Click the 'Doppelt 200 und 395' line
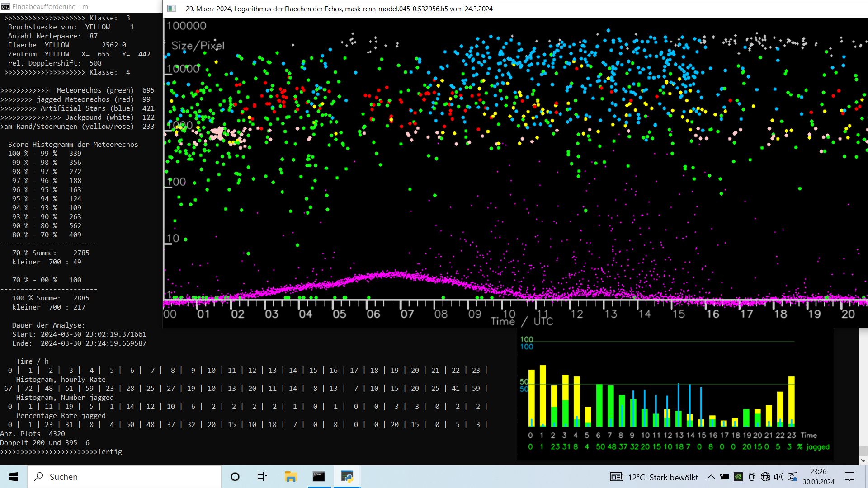Screen dimensions: 868x488 45,443
